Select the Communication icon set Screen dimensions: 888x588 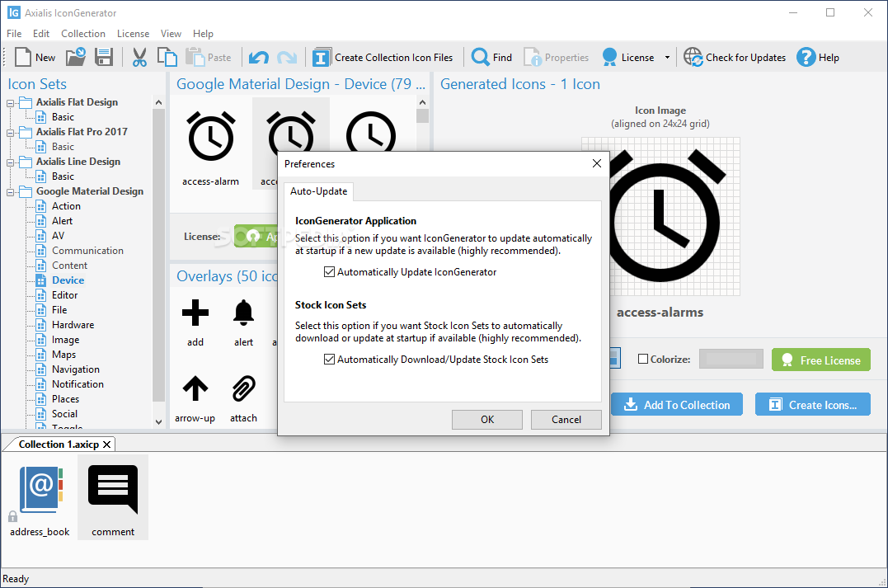[87, 251]
